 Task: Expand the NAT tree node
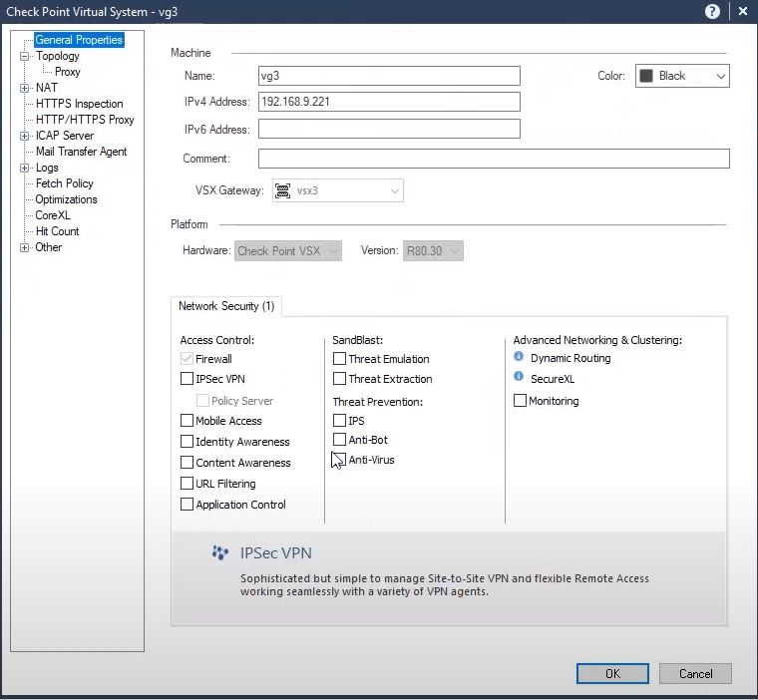click(x=24, y=88)
